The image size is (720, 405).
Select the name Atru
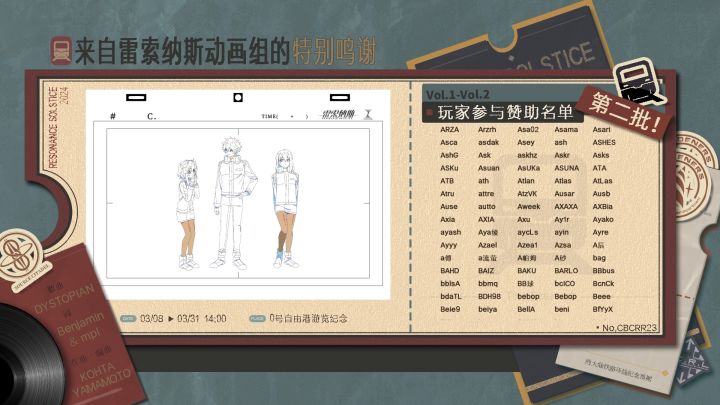tap(447, 194)
